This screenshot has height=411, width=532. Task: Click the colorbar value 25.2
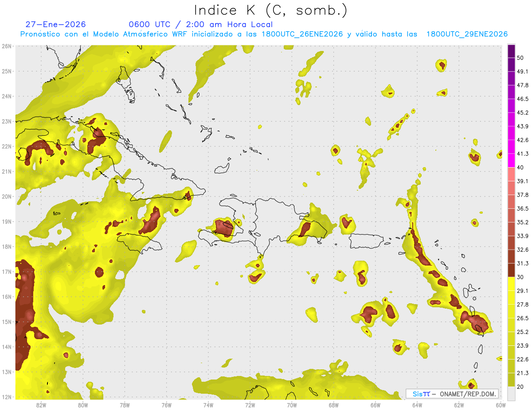(522, 332)
